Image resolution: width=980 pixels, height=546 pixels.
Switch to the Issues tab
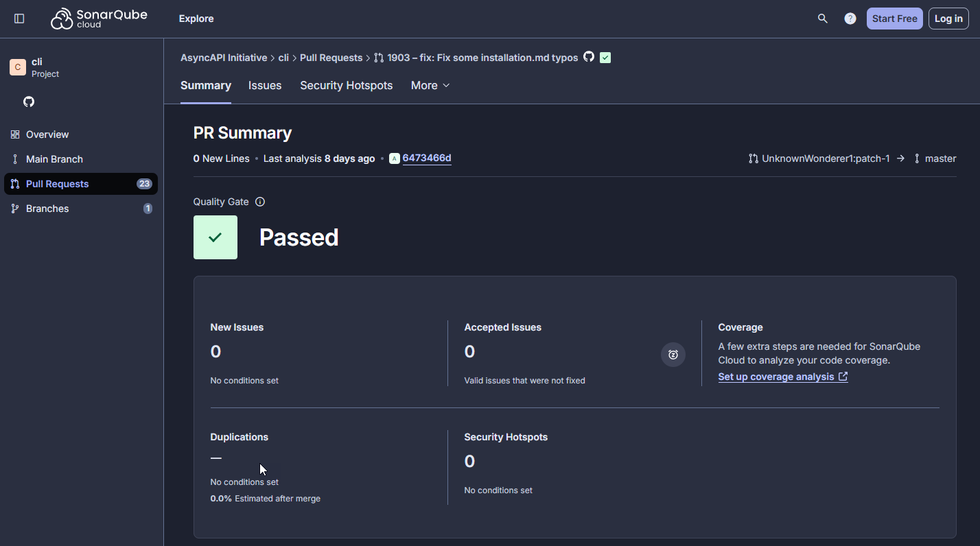(x=265, y=86)
